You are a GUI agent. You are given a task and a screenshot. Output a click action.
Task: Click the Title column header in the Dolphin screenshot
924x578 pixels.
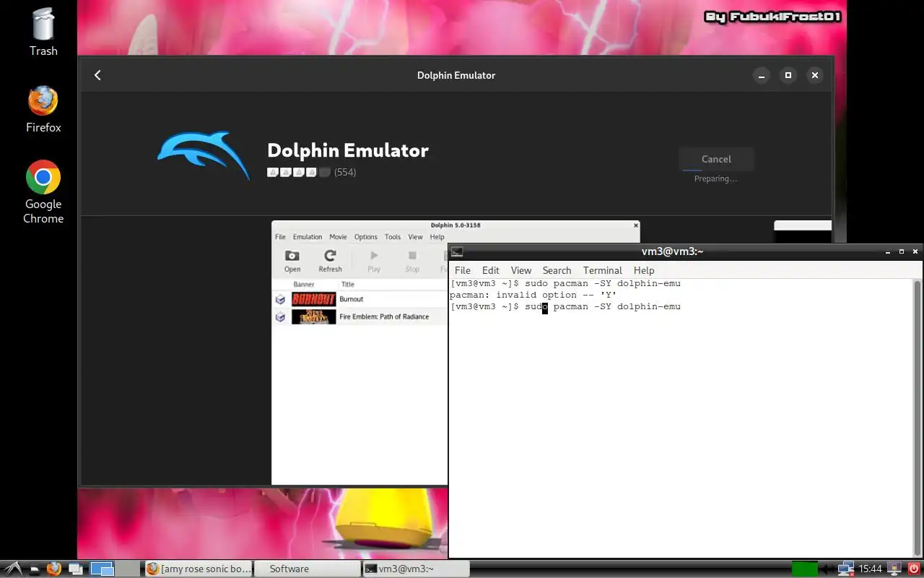348,285
